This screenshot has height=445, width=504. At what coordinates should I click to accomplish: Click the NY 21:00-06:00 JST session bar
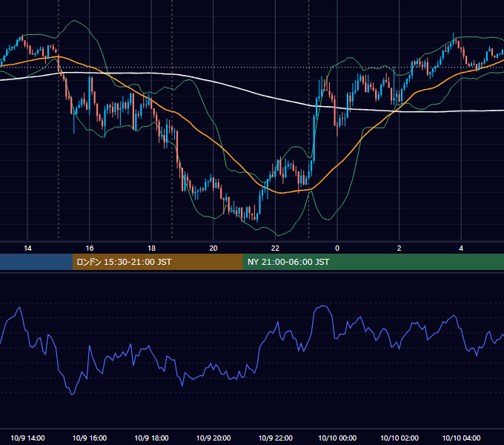point(373,262)
